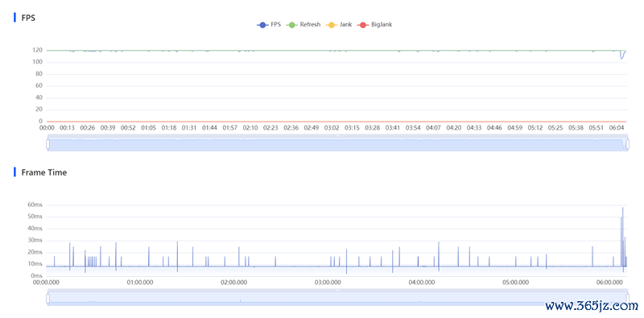This screenshot has width=644, height=318.
Task: Open the www.365jz.com watermark link
Action: (x=592, y=305)
